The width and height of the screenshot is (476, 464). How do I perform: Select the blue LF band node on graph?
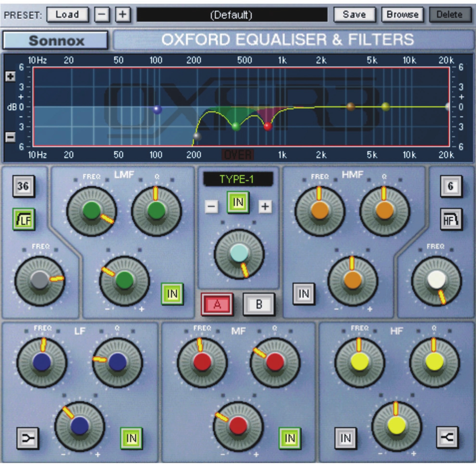click(x=157, y=109)
